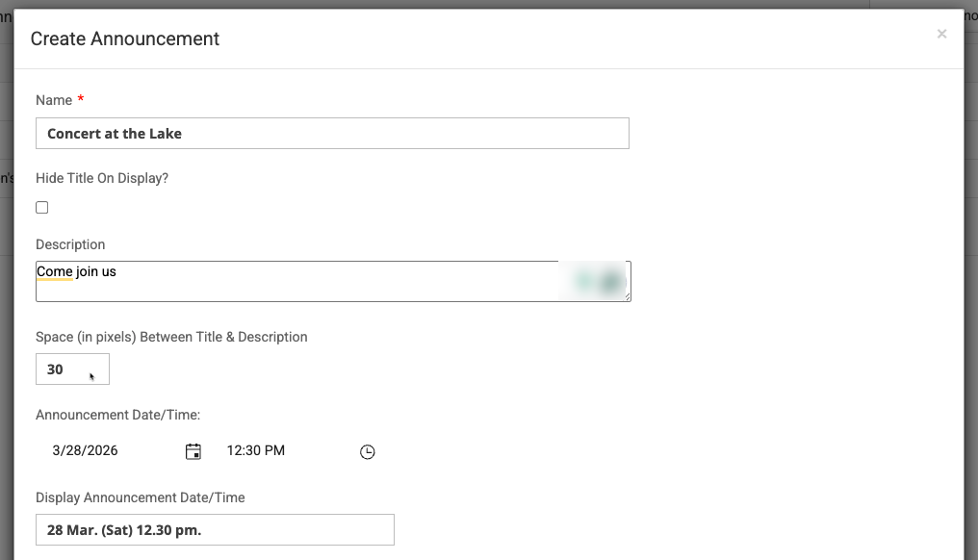Click the Create Announcement dialog title
978x560 pixels.
(125, 38)
